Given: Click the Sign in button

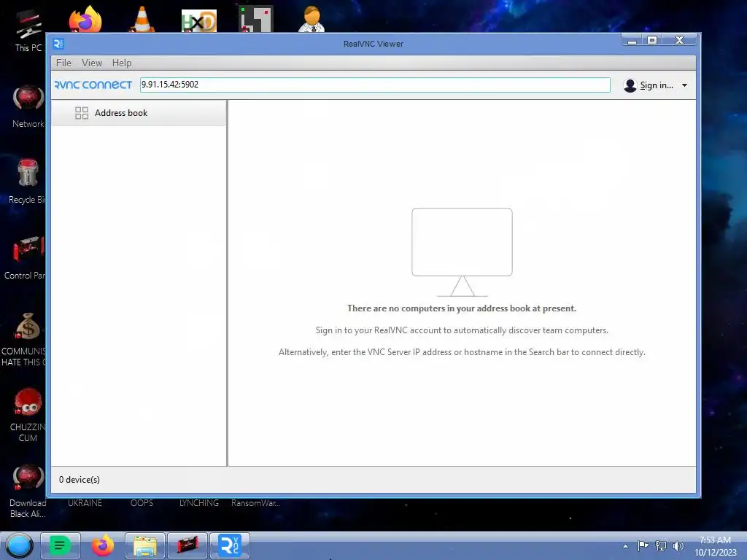Looking at the screenshot, I should 656,85.
